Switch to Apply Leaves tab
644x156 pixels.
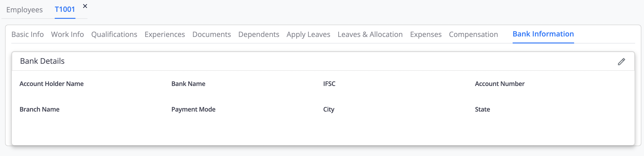308,34
